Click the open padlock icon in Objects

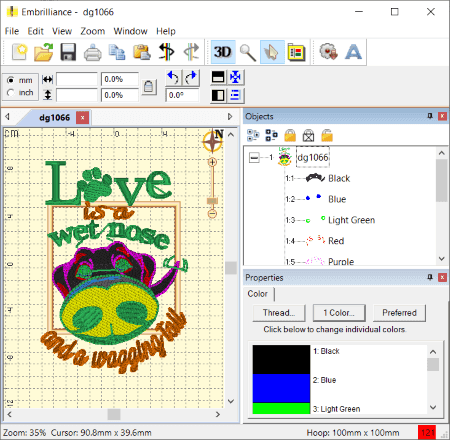pos(327,135)
